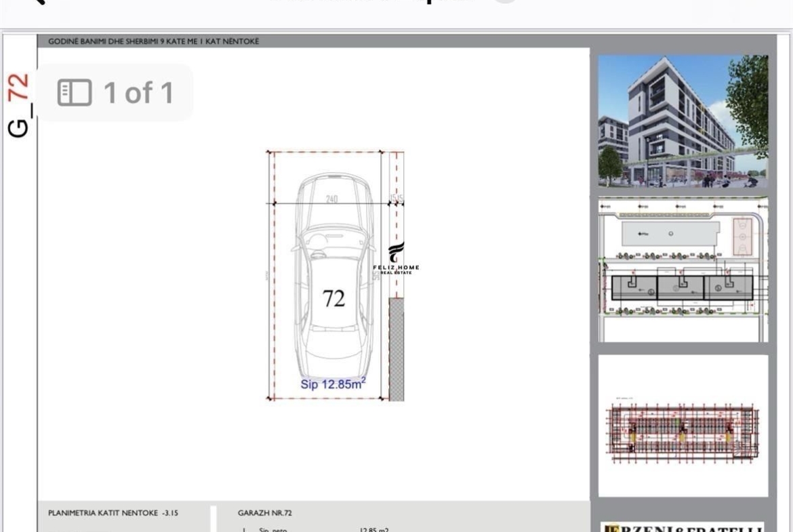The height and width of the screenshot is (532, 793).
Task: Click the "GARAZH NR.72" caption
Action: click(264, 513)
